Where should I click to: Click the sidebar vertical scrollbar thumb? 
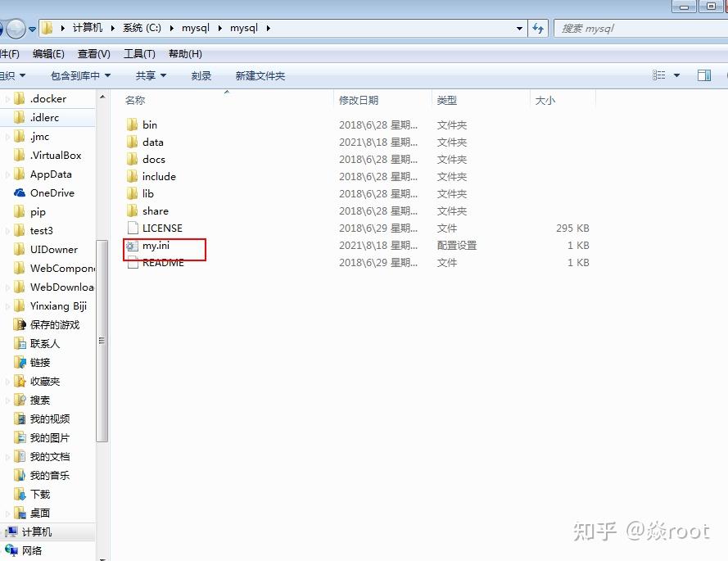102,341
